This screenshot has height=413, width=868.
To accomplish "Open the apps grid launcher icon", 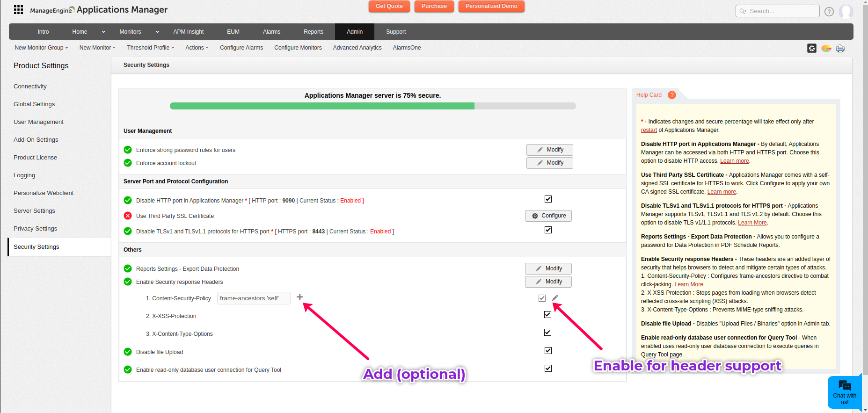I will (18, 9).
